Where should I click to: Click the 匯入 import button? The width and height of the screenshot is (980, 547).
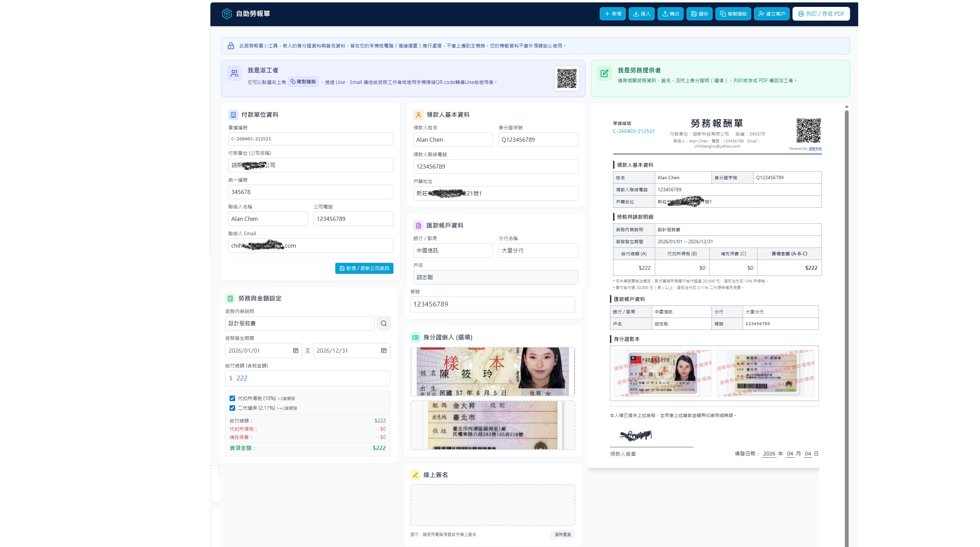point(641,14)
